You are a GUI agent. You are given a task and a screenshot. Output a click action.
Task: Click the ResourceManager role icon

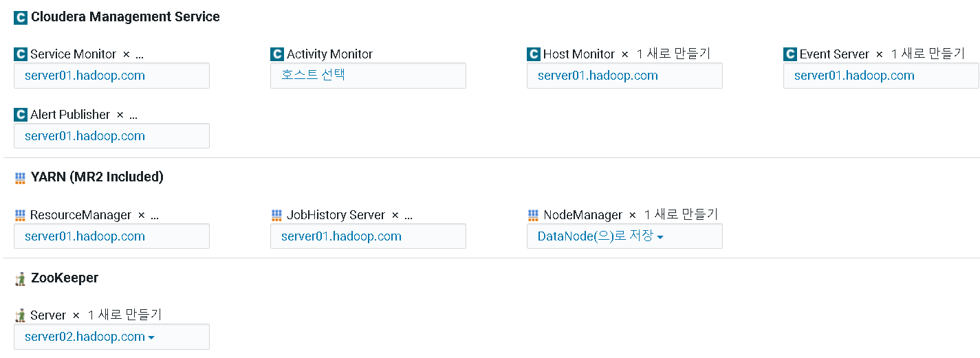[x=20, y=216]
